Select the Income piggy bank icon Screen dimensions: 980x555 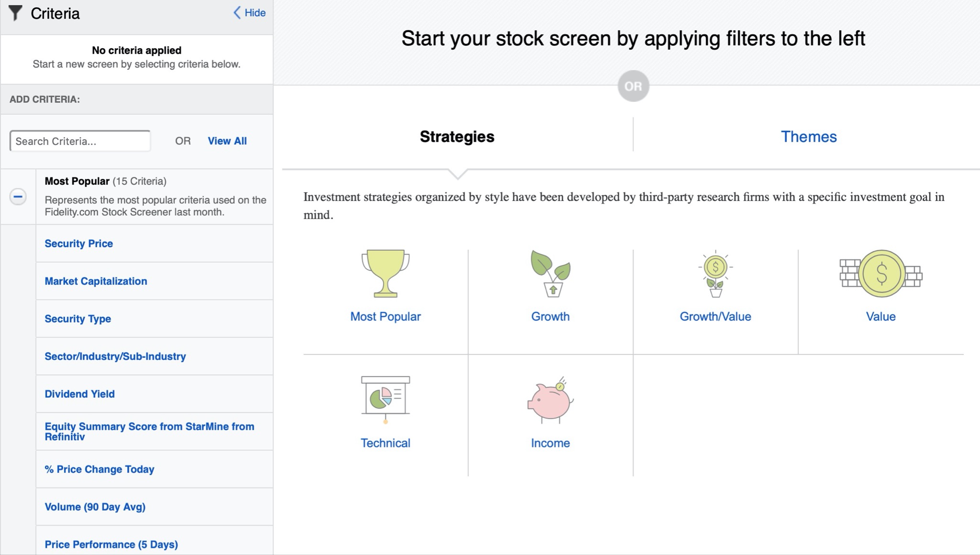[550, 400]
